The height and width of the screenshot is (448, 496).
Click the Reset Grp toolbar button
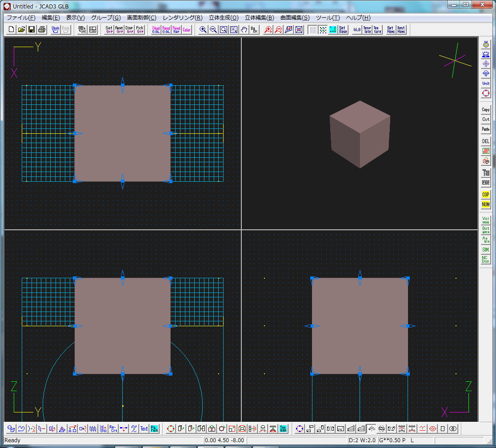119,30
